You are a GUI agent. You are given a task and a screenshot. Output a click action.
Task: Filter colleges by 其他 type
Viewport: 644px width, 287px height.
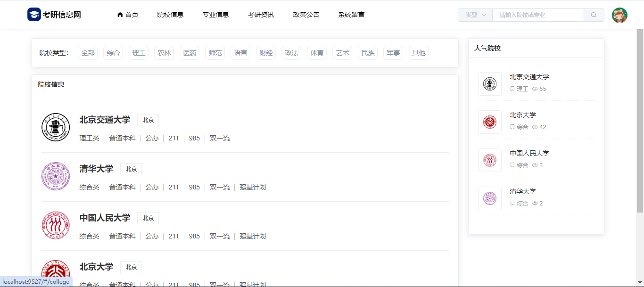tap(419, 53)
